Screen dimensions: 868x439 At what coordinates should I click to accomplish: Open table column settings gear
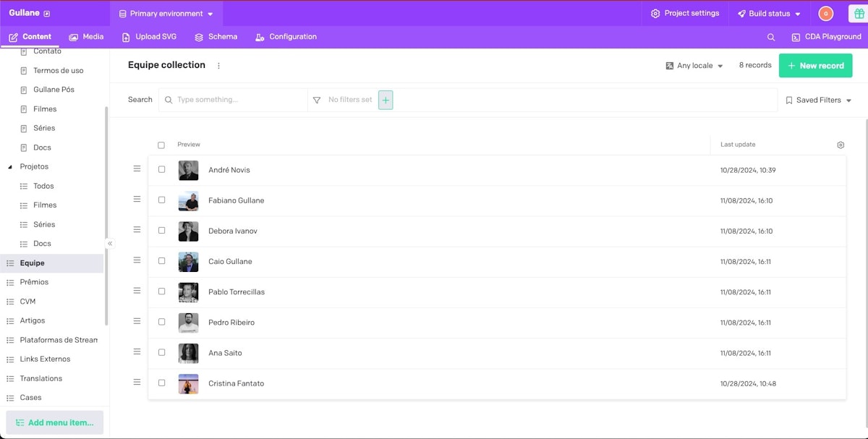(841, 145)
